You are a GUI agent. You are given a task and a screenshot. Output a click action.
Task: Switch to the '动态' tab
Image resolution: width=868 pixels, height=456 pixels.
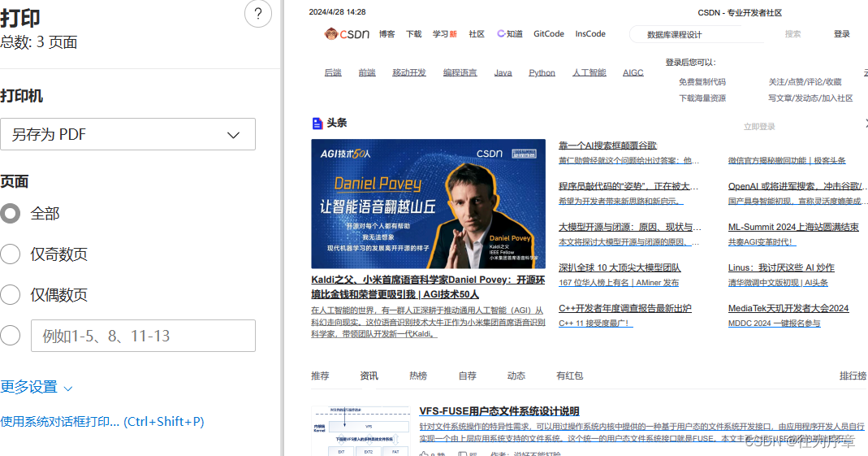(516, 376)
